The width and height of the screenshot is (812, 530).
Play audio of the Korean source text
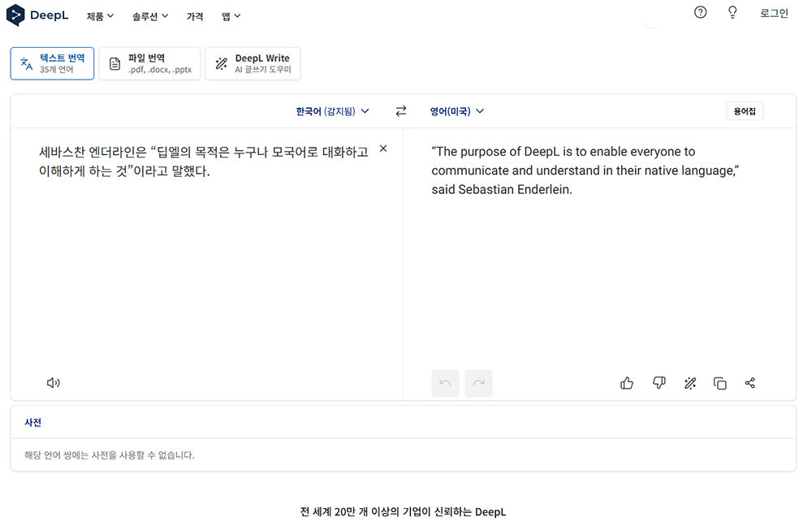[x=54, y=383]
